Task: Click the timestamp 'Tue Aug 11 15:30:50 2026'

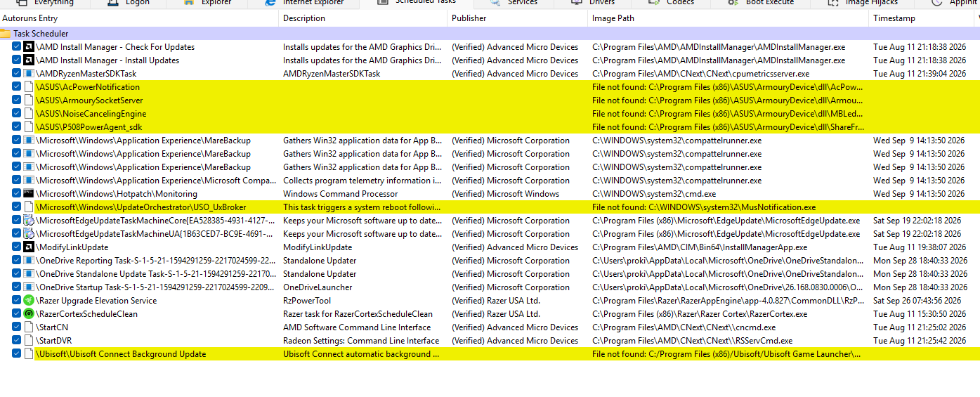Action: click(x=920, y=314)
